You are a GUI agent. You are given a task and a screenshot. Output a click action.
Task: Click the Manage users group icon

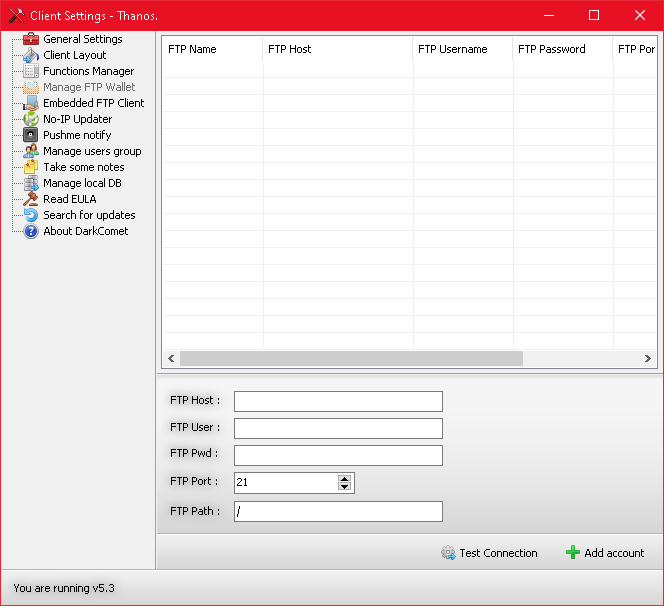coord(31,151)
